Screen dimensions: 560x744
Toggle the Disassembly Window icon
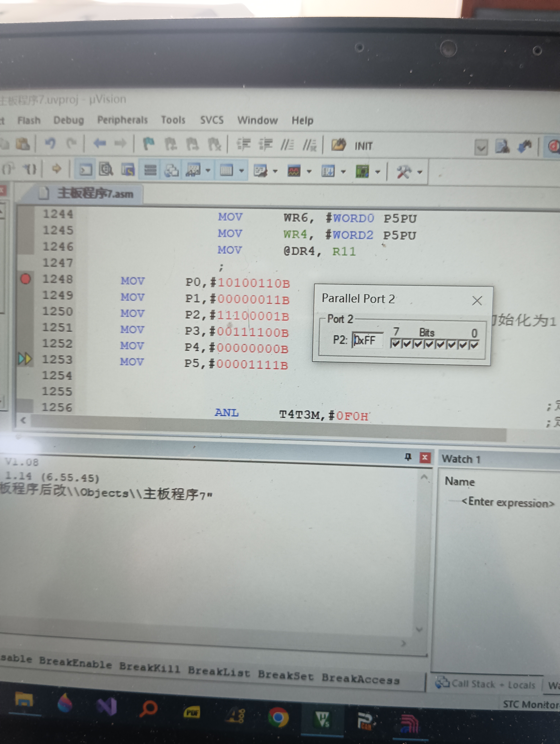(106, 170)
